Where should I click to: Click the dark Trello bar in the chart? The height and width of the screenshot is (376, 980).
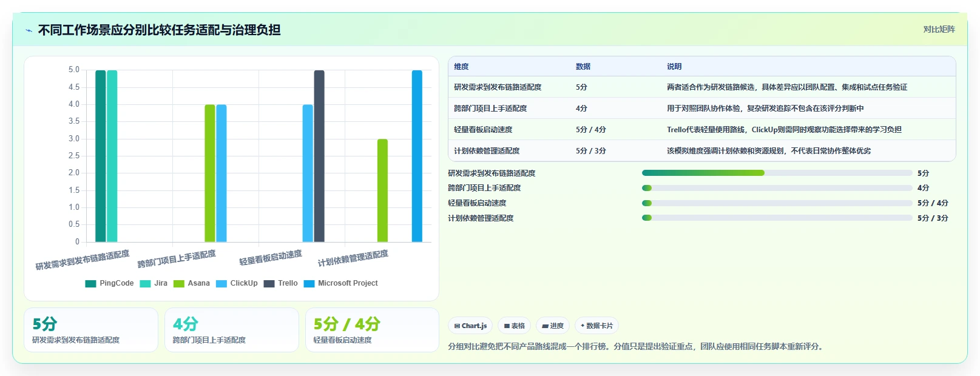click(x=319, y=156)
